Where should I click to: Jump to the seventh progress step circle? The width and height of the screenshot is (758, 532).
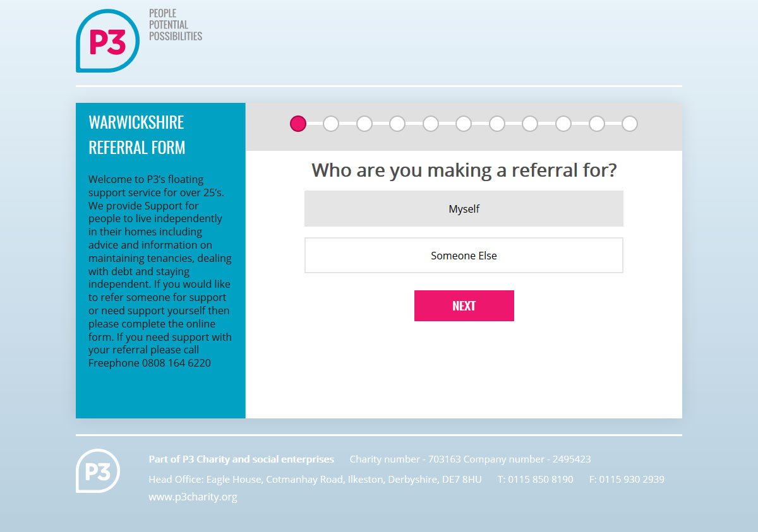pyautogui.click(x=497, y=124)
